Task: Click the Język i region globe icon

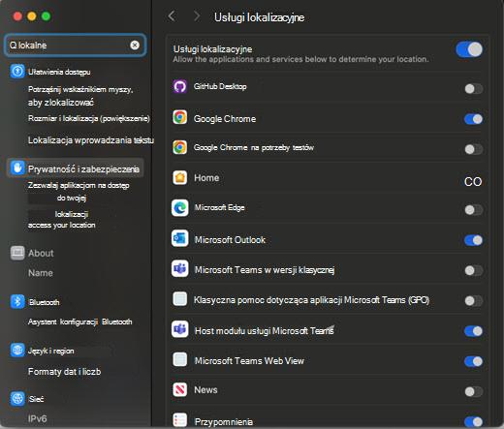Action: pyautogui.click(x=17, y=350)
